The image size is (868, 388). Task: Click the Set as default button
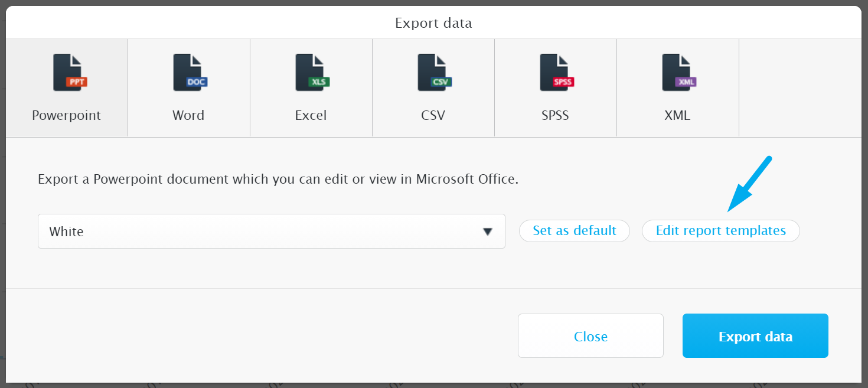(x=575, y=231)
